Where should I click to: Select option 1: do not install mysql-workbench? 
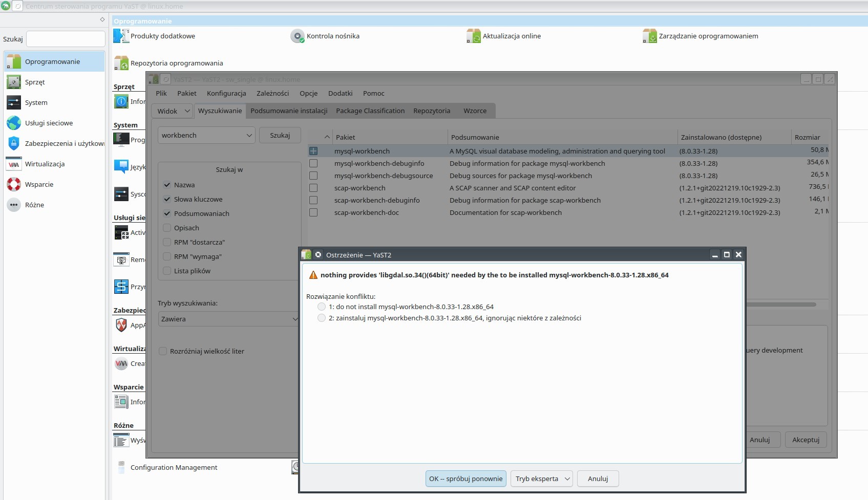click(322, 307)
